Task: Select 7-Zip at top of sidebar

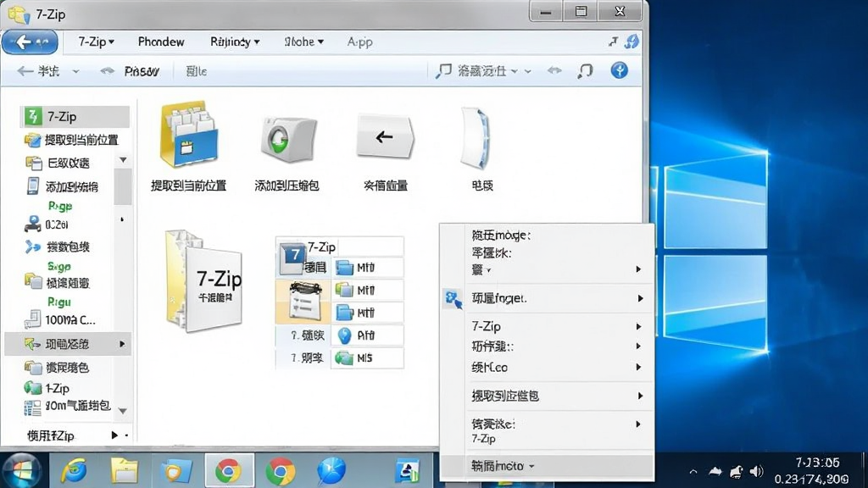Action: (x=75, y=117)
